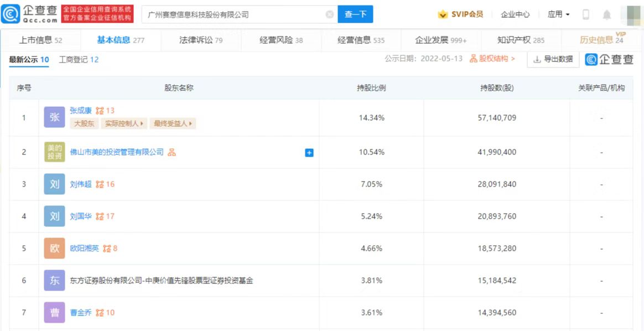The height and width of the screenshot is (331, 644).
Task: Open relation graph icon next to 刘国华
Action: [100, 216]
